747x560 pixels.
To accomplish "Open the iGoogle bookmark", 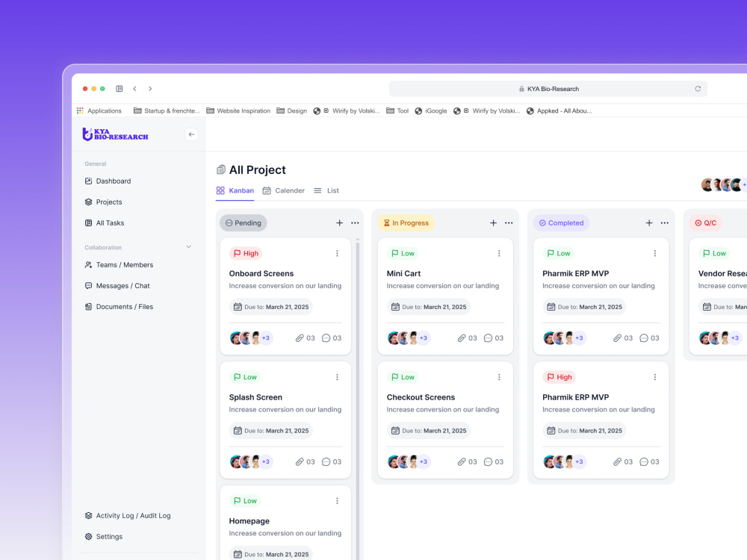I will [431, 111].
